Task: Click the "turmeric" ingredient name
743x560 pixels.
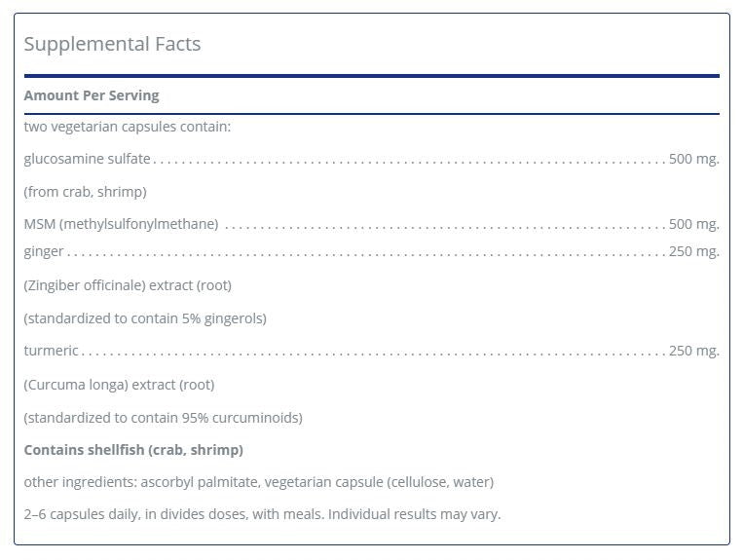Action: 52,351
